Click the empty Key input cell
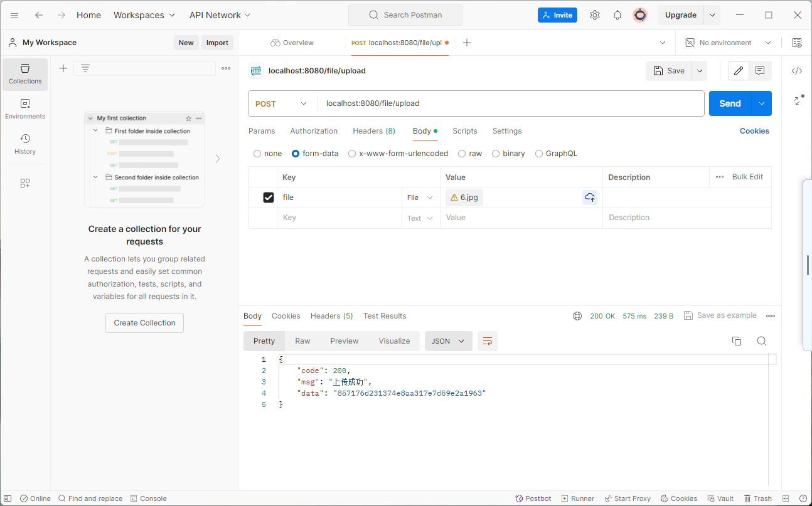This screenshot has height=506, width=812. [x=339, y=218]
